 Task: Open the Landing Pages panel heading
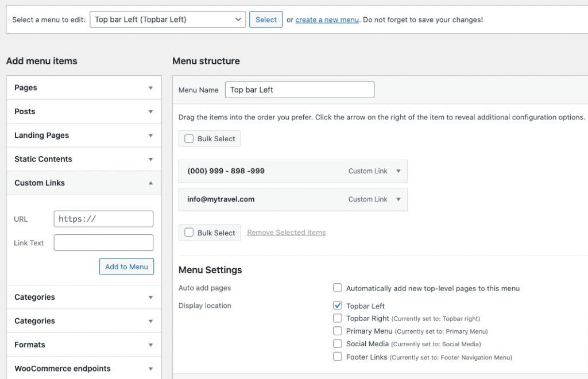(x=84, y=136)
